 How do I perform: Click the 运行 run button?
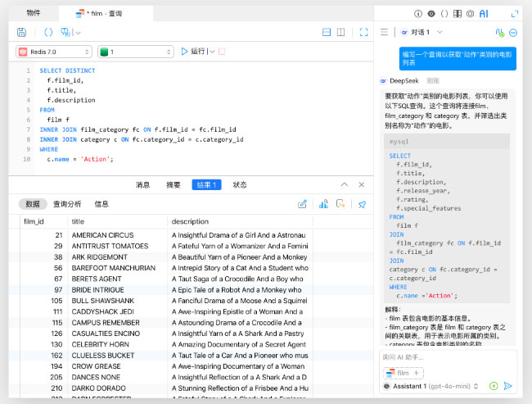click(x=193, y=52)
